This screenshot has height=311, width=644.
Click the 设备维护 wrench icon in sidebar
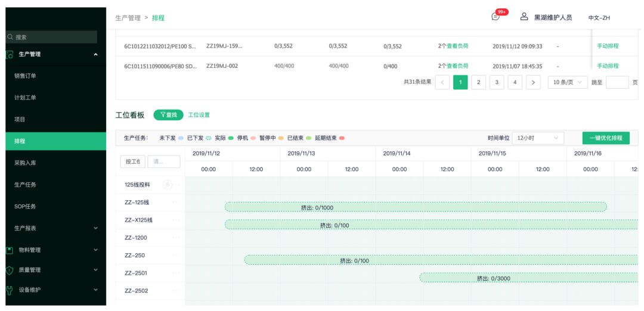point(9,290)
